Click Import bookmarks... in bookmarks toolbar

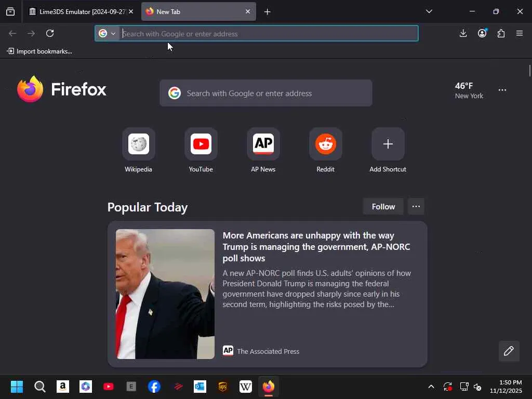(x=39, y=51)
